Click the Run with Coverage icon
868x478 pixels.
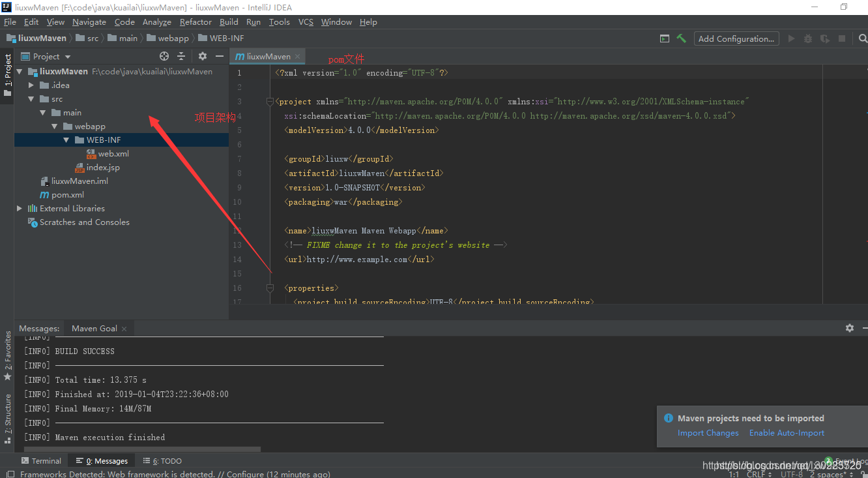point(825,38)
